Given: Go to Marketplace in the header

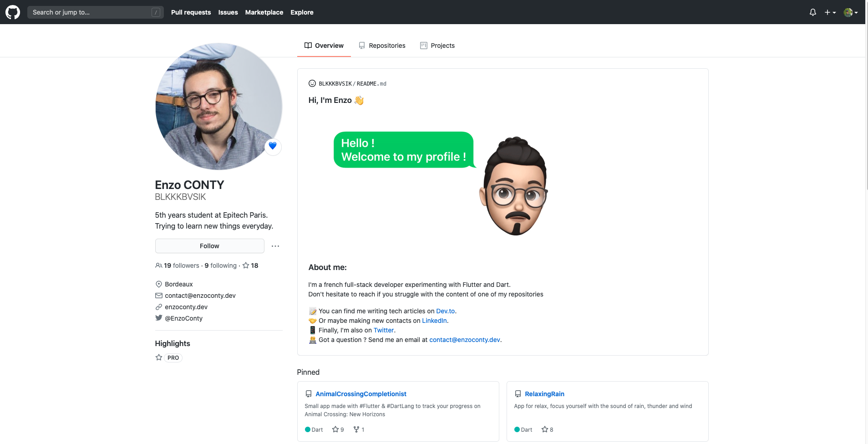Looking at the screenshot, I should coord(264,12).
